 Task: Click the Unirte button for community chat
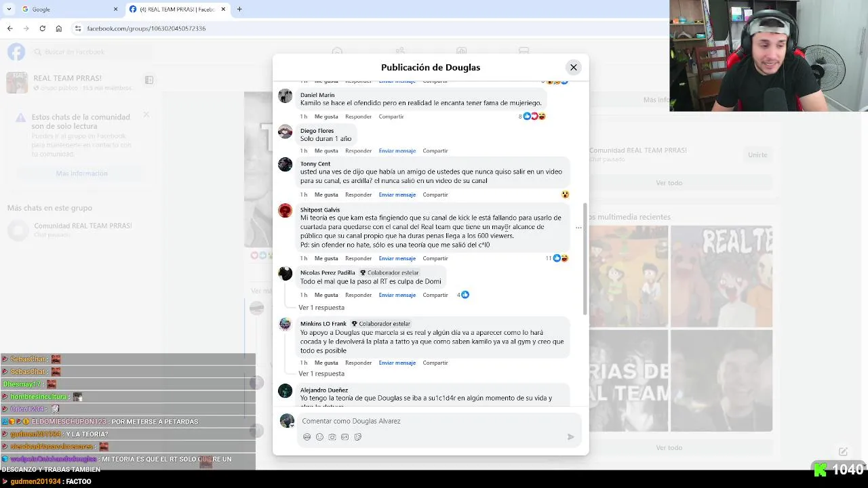[x=757, y=155]
